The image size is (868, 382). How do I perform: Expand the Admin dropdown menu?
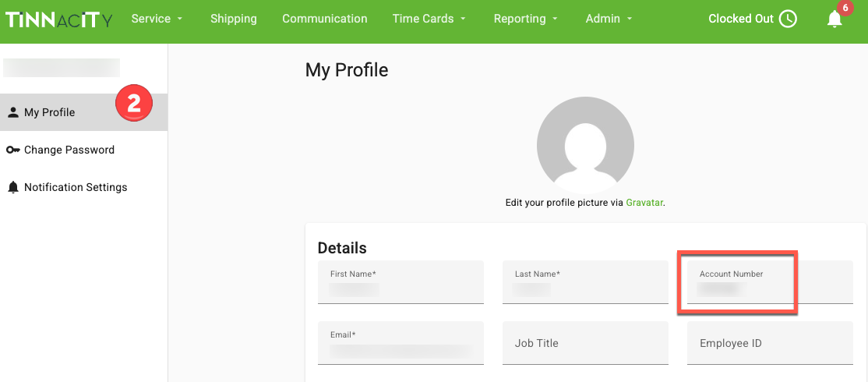tap(609, 19)
